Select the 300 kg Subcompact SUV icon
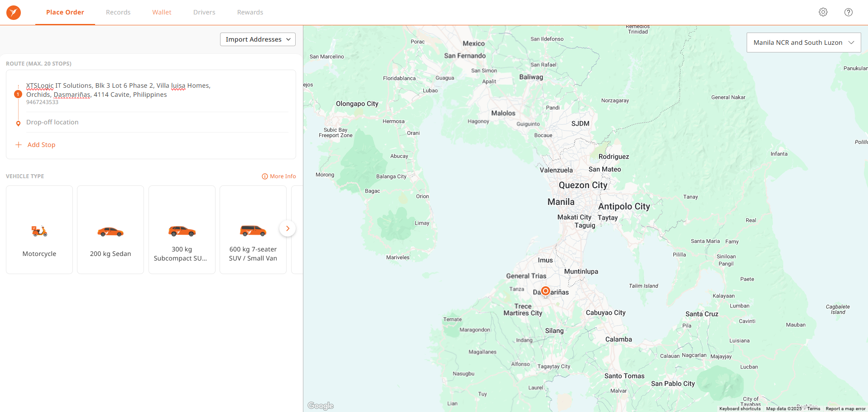Viewport: 868px width, 412px height. (x=182, y=231)
